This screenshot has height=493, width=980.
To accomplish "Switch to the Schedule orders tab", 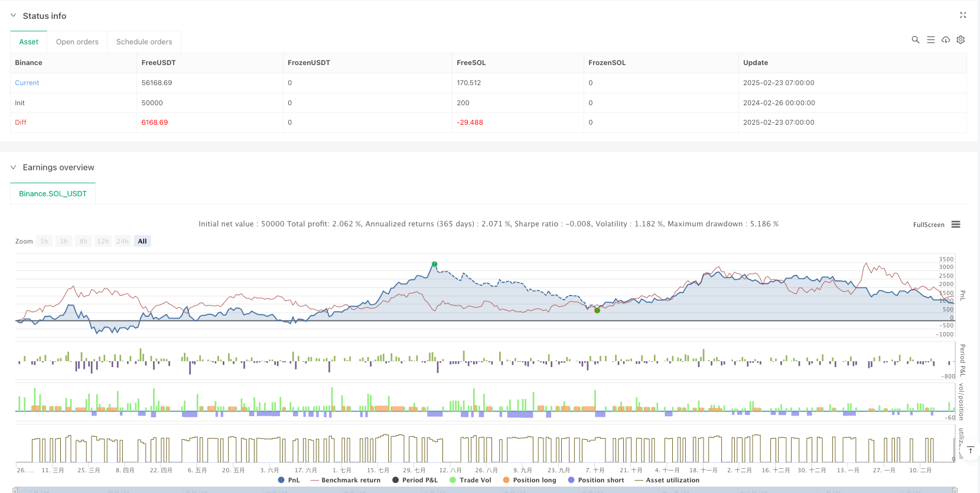I will 144,42.
